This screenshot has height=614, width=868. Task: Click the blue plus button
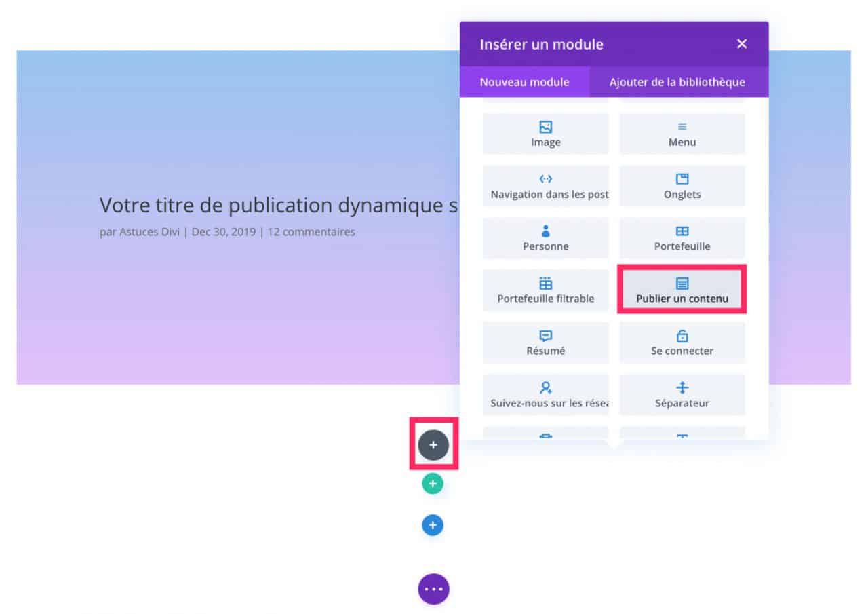pos(432,524)
